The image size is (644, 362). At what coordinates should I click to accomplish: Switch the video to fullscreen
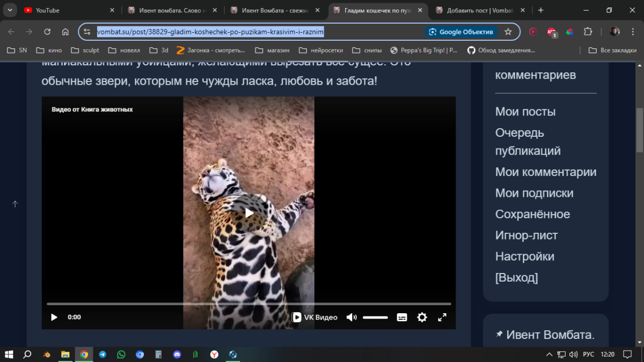[x=442, y=317]
